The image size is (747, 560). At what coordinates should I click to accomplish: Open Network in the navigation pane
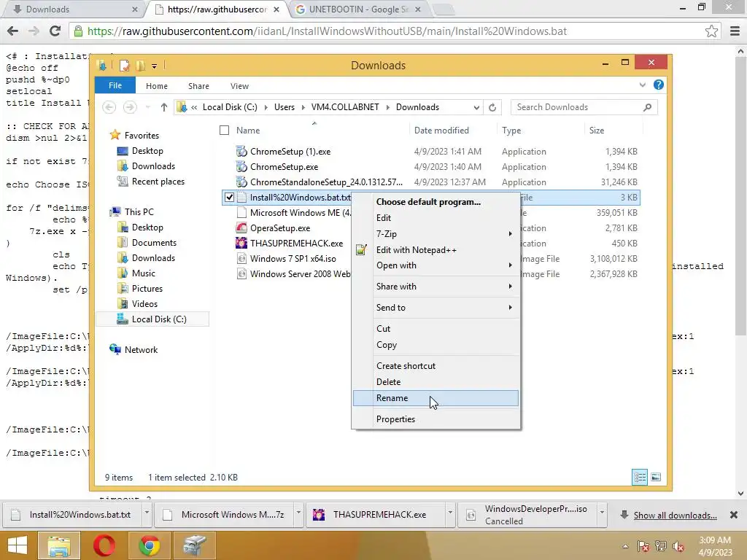coord(141,350)
